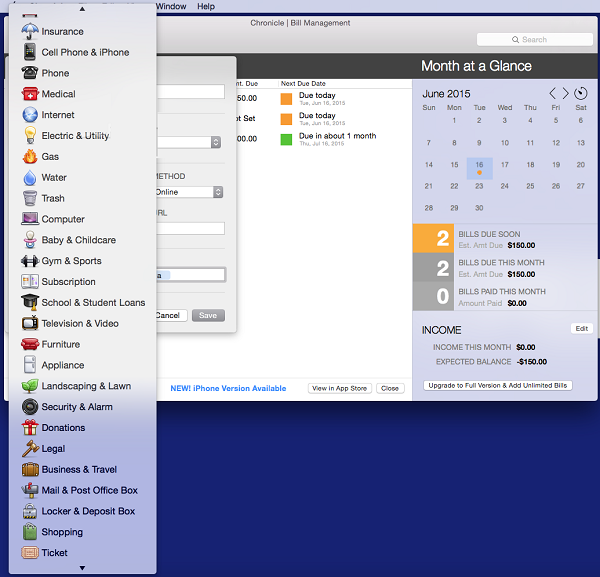The width and height of the screenshot is (600, 577).
Task: Pick the Phone telephone icon
Action: click(30, 73)
